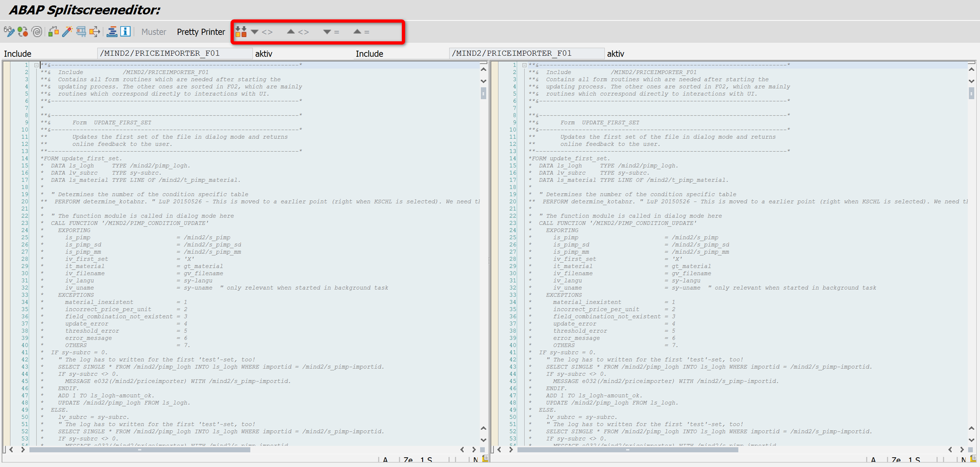Click the 'N' indicator in left status bar

(476, 460)
